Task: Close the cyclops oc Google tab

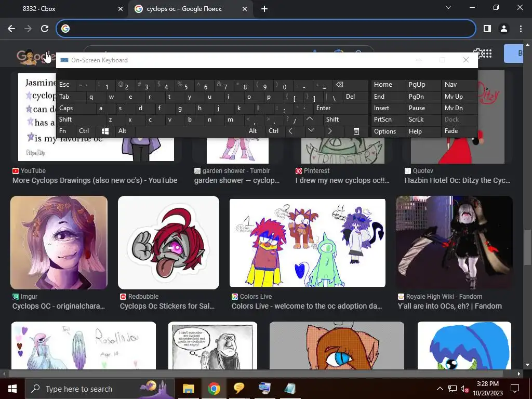Action: [x=245, y=9]
